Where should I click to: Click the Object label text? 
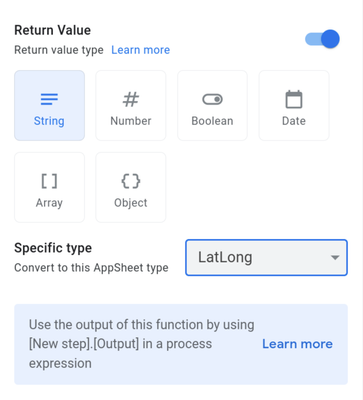tap(131, 203)
